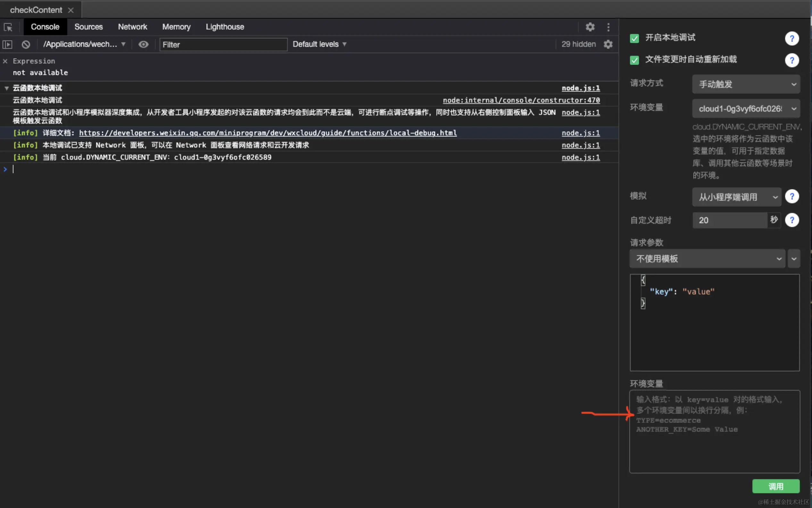The width and height of the screenshot is (812, 508).
Task: Click help icon next to 自定义超时
Action: tap(791, 220)
